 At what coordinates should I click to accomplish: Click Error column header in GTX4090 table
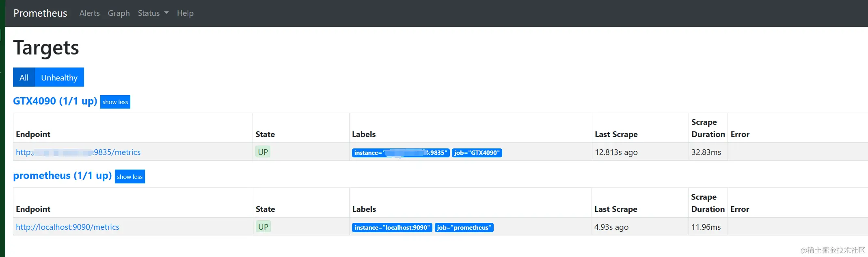740,134
